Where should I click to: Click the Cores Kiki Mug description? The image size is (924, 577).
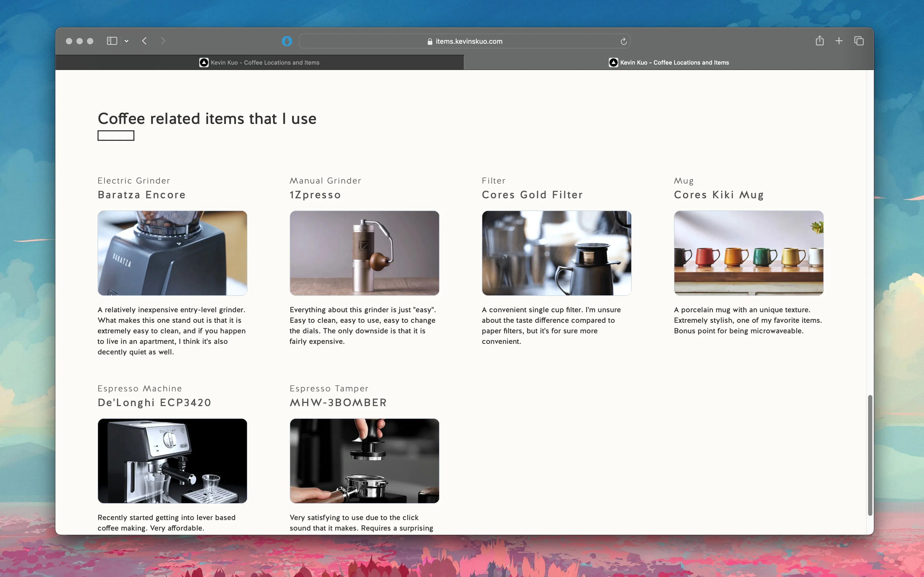(748, 320)
